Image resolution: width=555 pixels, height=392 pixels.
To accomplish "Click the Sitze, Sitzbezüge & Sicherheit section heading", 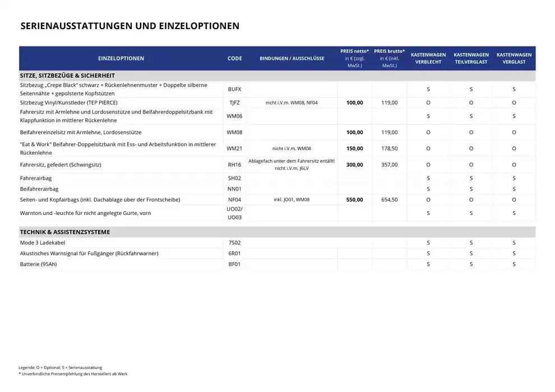I will coord(67,76).
